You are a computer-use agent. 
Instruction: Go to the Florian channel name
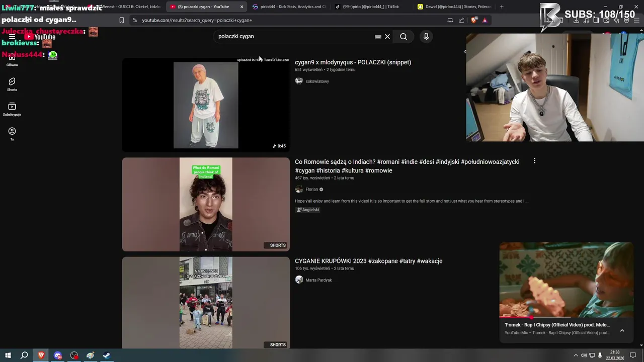point(311,190)
